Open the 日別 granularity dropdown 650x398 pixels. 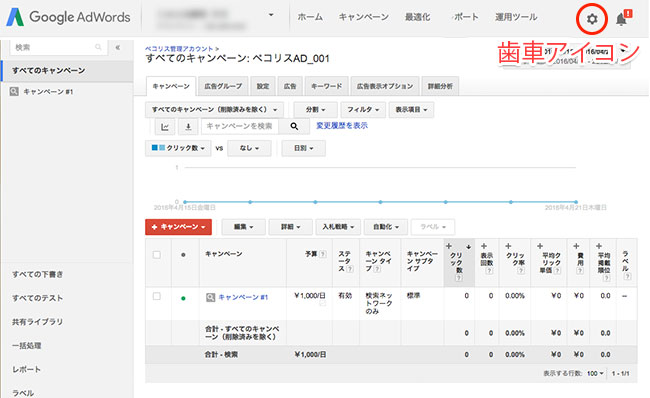click(303, 148)
